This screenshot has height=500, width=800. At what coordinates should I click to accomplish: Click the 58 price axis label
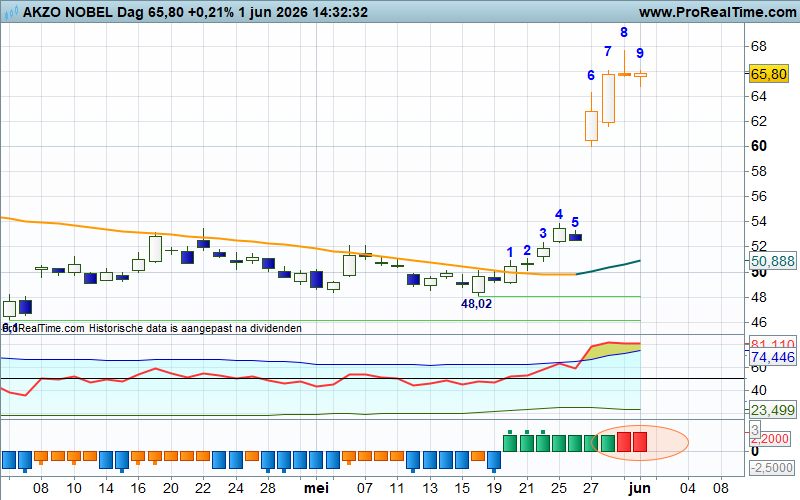coord(759,171)
